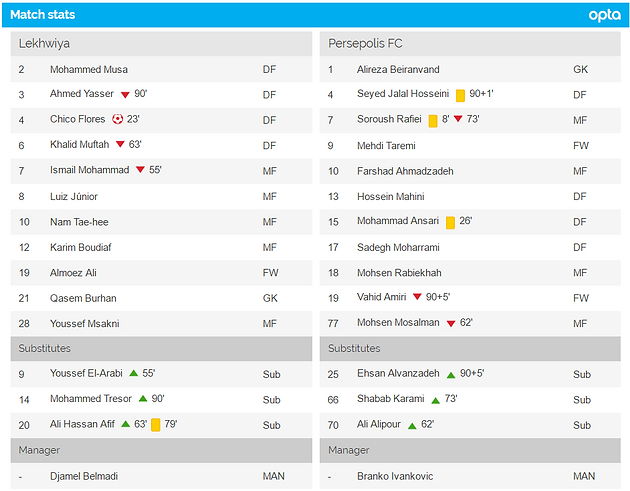630x491 pixels.
Task: Click Shabab Karami's green substitution arrow
Action: point(436,401)
